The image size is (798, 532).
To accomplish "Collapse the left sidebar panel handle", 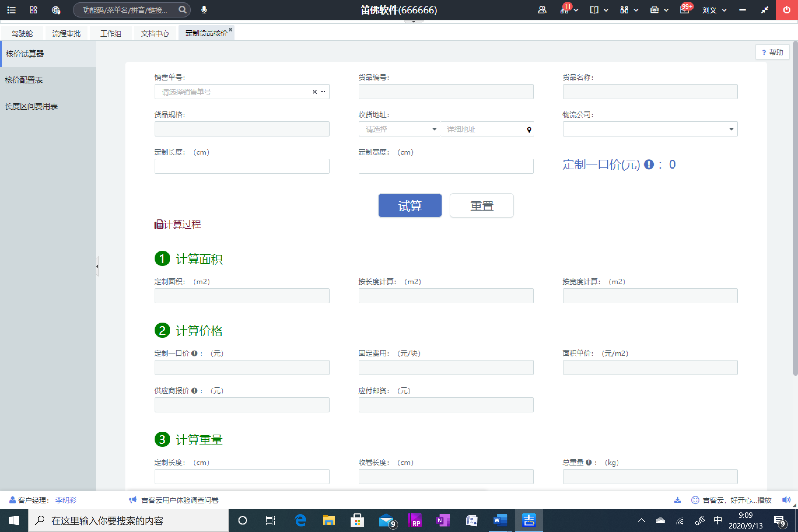I will pos(97,266).
